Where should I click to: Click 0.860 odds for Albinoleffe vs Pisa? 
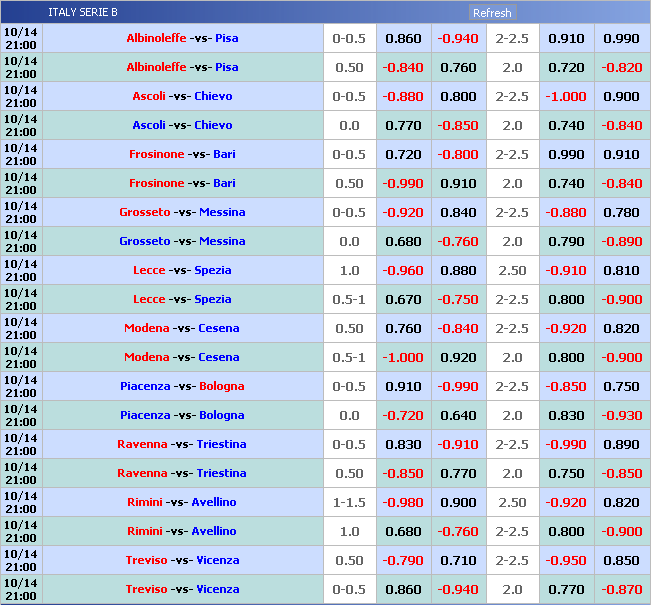coord(403,38)
